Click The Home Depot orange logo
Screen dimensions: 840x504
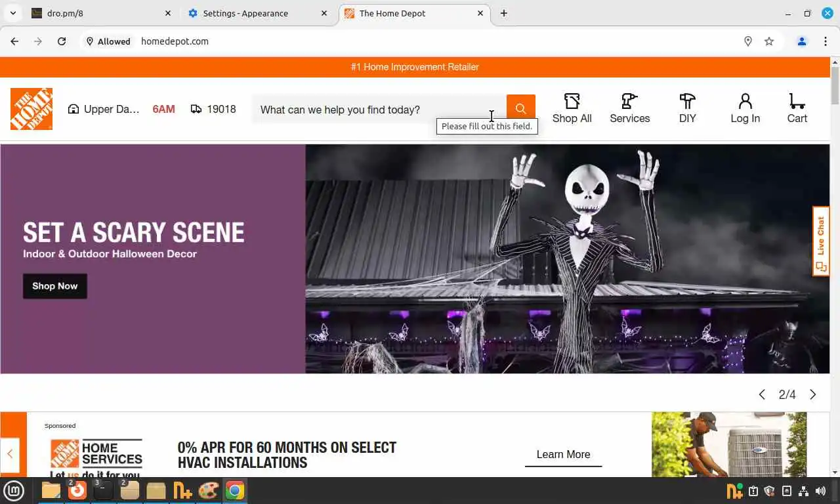tap(31, 109)
